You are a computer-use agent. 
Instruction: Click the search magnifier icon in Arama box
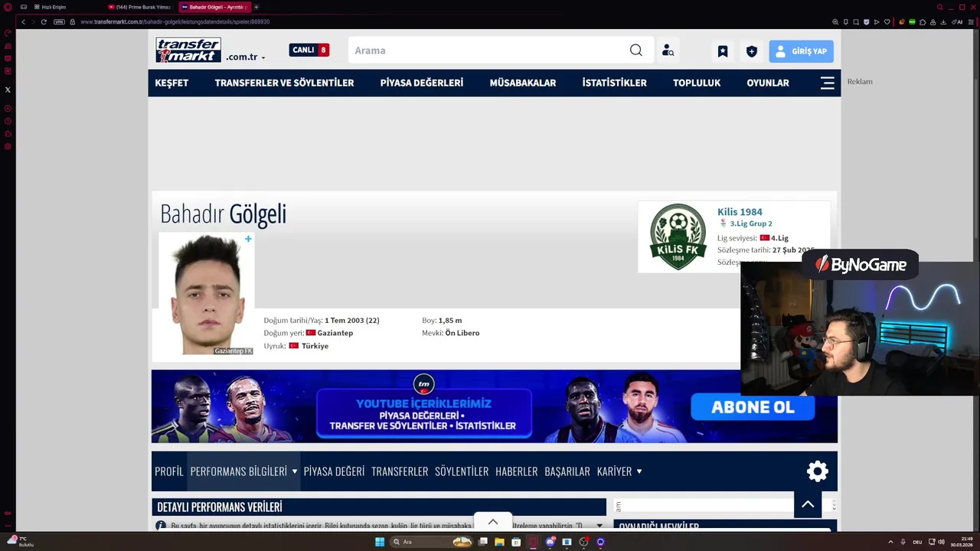pyautogui.click(x=636, y=51)
